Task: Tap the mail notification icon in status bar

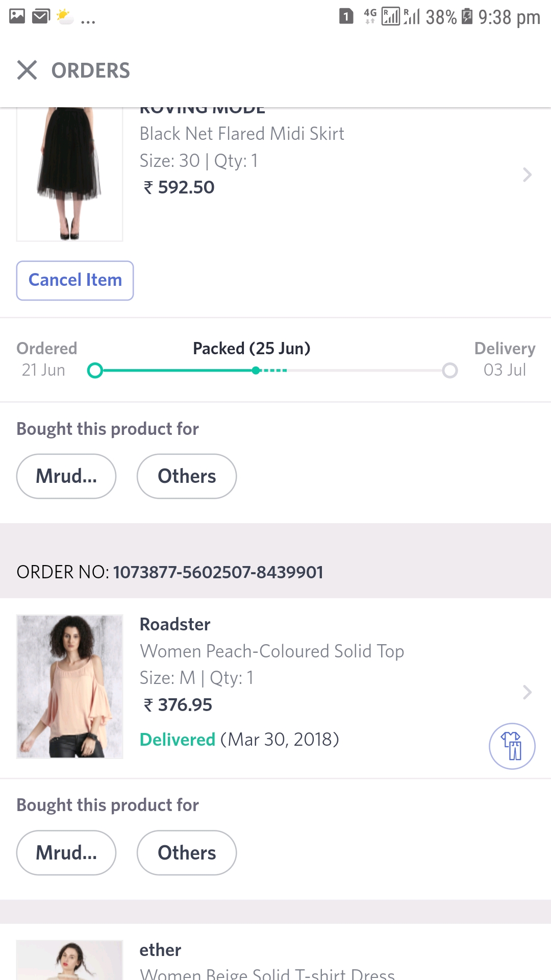Action: pos(41,16)
